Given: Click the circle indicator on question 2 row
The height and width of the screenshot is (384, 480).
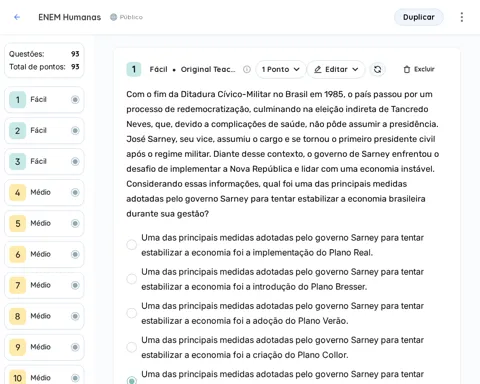Looking at the screenshot, I should [x=75, y=131].
